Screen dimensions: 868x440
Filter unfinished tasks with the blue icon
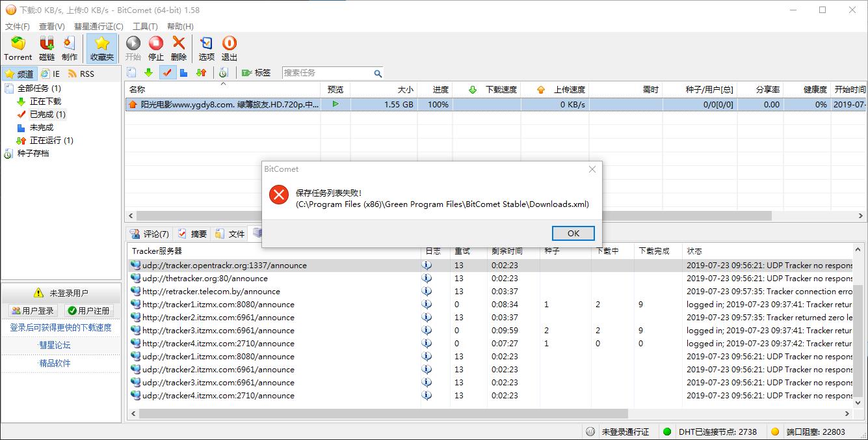point(184,73)
